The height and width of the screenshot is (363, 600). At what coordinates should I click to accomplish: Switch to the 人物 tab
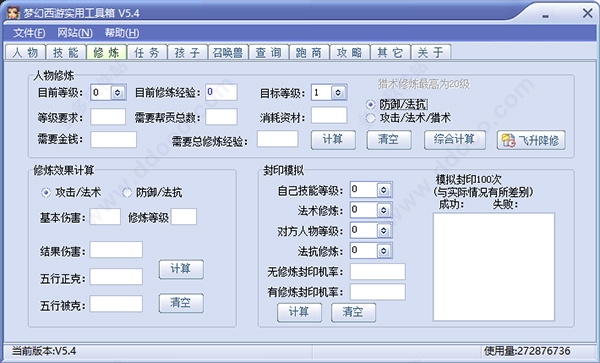pyautogui.click(x=25, y=52)
